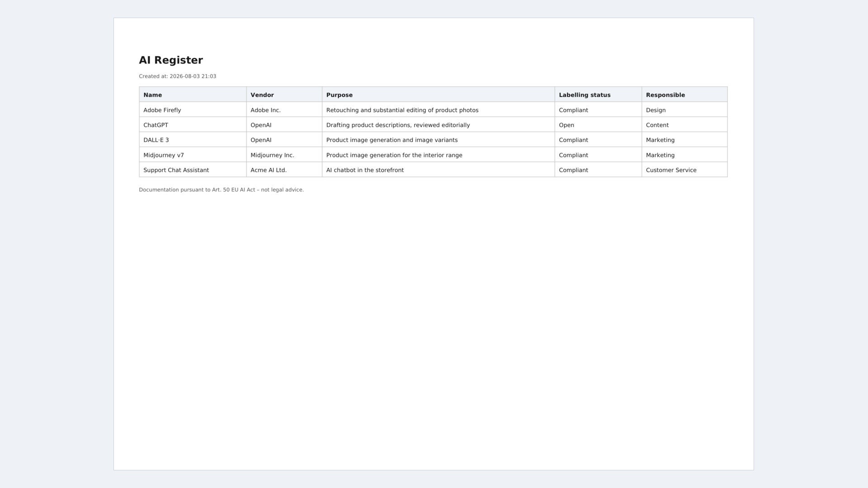Select the Adobe Firefly name cell

[x=193, y=110]
